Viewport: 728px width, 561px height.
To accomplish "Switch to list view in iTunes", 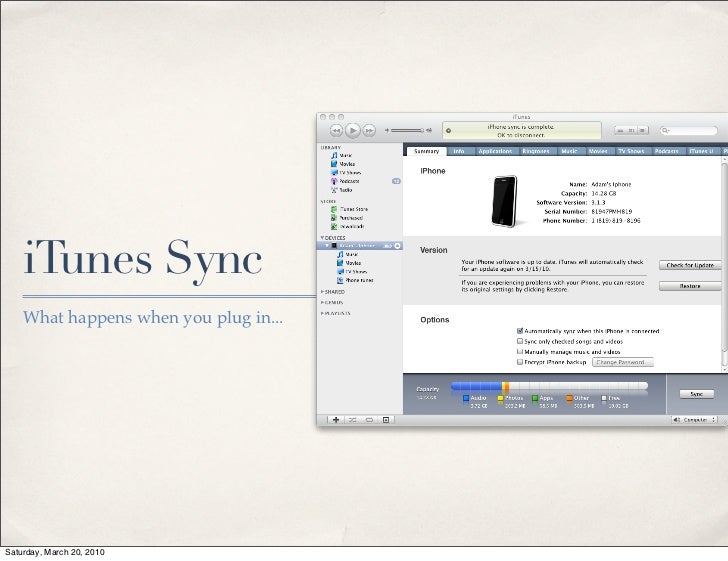I will coord(620,130).
